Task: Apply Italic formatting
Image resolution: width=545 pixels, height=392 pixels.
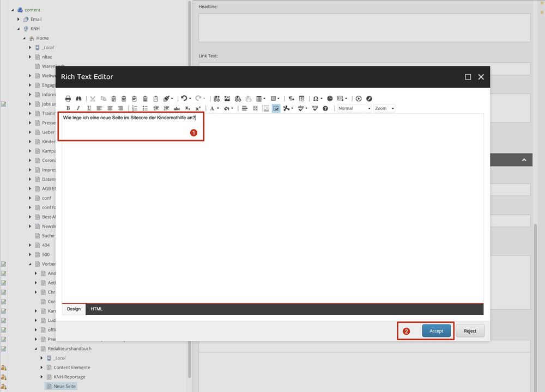Action: 78,108
